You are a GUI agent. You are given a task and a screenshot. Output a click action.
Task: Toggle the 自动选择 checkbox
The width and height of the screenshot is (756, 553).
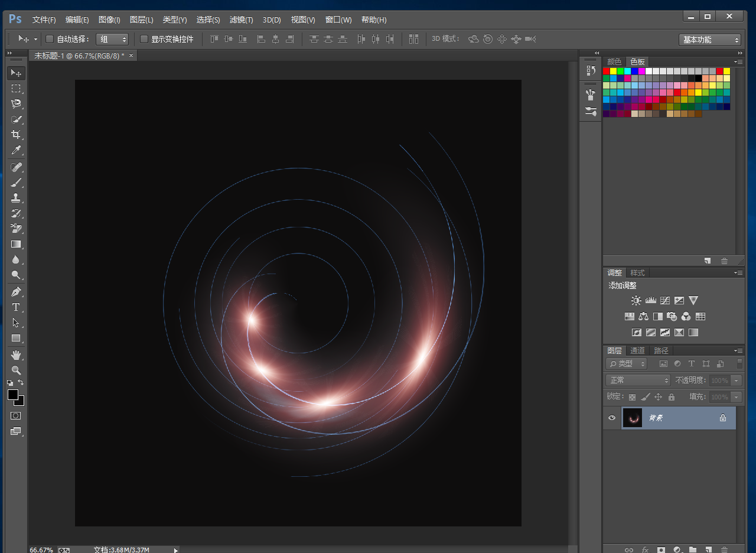50,39
